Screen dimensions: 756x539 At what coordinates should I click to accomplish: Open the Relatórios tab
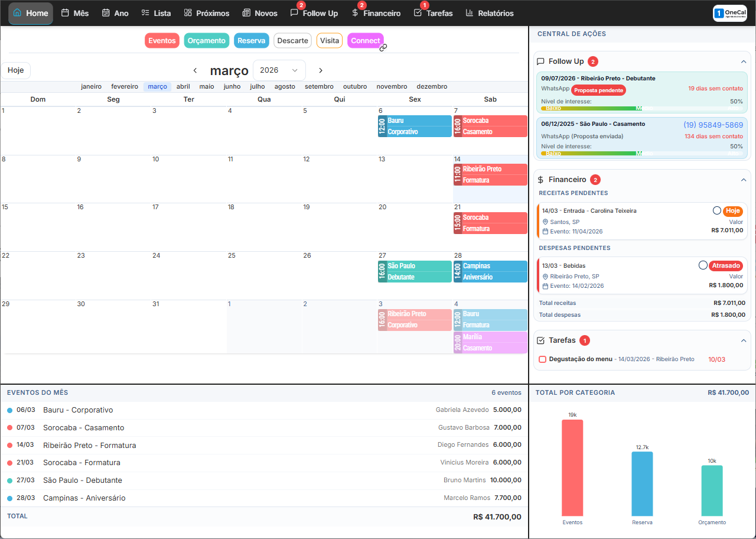(490, 13)
